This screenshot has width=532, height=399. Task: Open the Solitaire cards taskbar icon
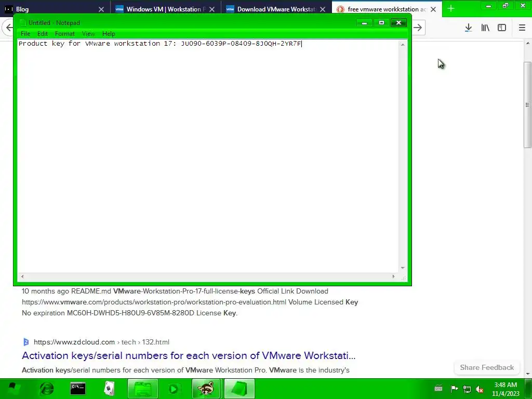click(109, 389)
